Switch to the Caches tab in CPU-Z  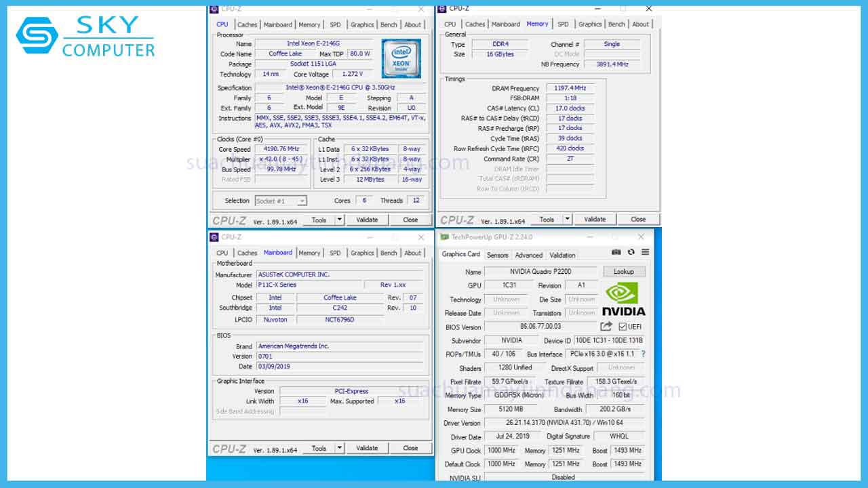[247, 24]
